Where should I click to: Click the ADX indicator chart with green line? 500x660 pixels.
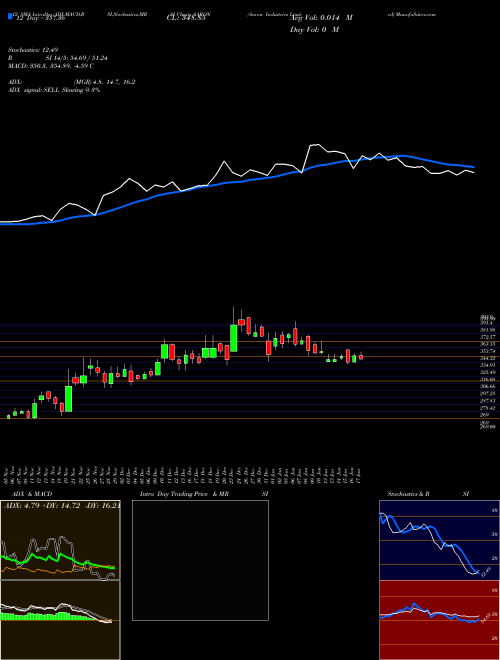pos(60,540)
